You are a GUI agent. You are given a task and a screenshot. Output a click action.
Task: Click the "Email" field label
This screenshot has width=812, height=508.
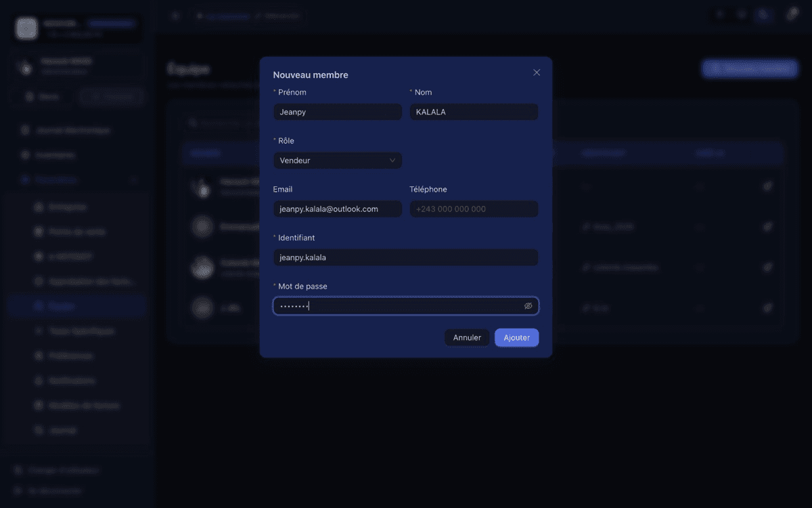click(283, 190)
